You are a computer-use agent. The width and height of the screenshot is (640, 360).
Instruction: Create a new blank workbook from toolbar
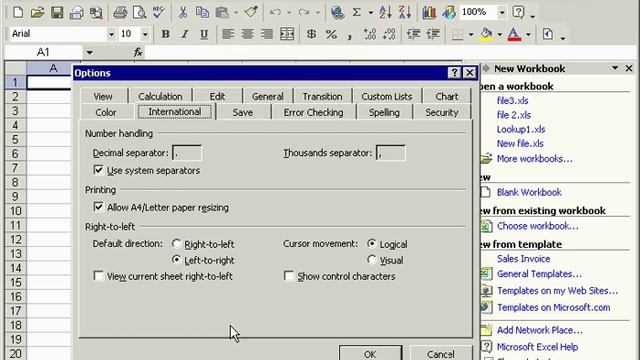click(18, 12)
